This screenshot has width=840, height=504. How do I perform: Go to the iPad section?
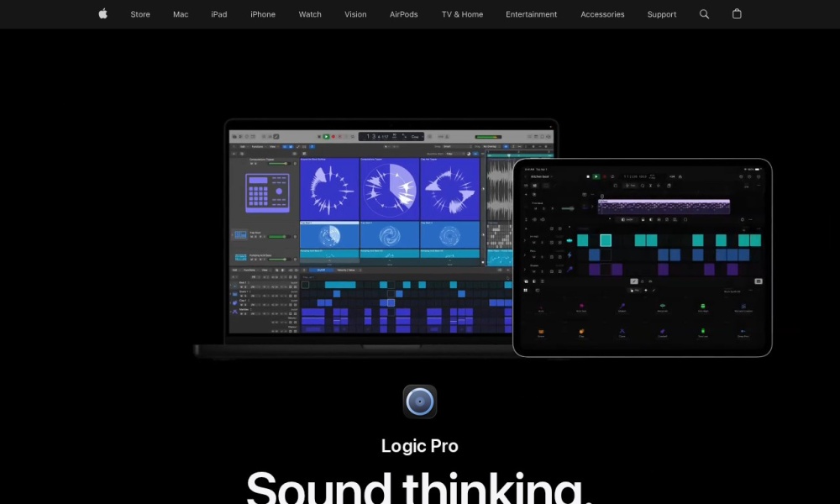pos(219,14)
